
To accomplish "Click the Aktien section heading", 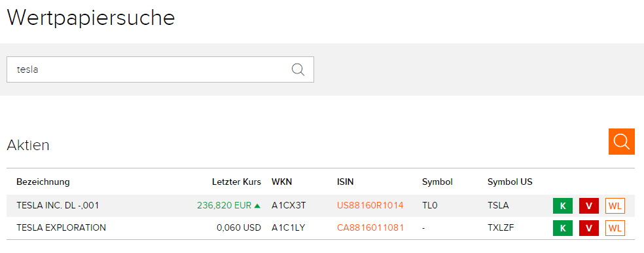I will pos(28,146).
